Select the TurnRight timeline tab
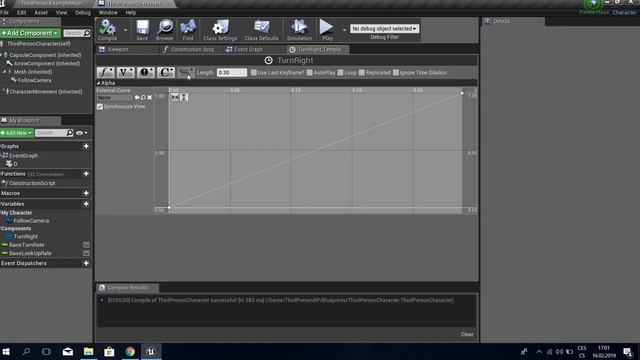 pos(319,49)
